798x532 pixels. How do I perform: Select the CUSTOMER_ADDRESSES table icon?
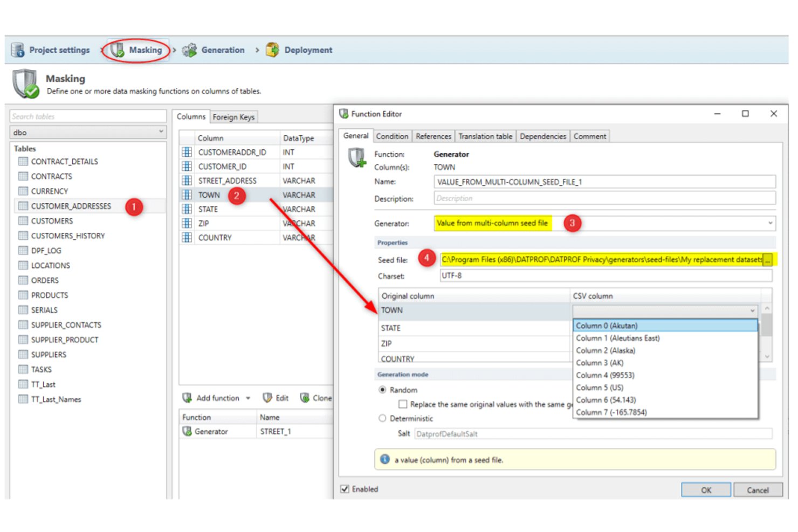pos(23,206)
